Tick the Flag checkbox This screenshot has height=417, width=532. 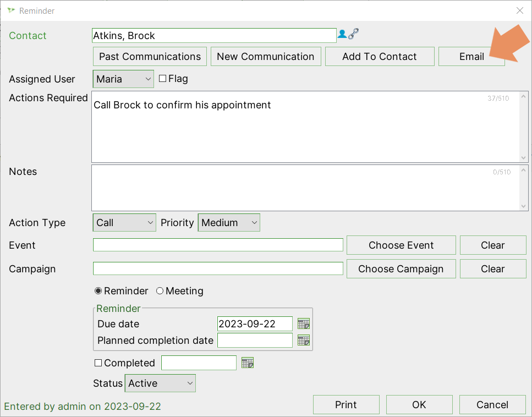click(163, 79)
